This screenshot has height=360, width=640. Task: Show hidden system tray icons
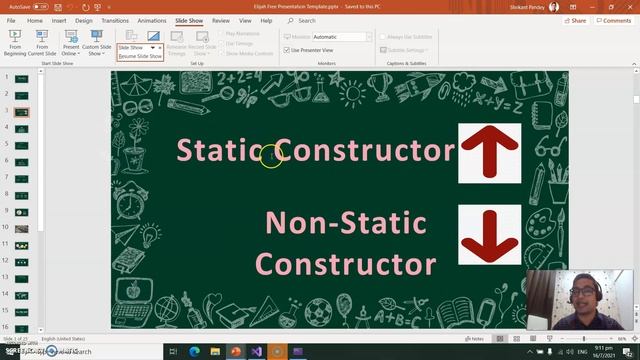pyautogui.click(x=529, y=351)
